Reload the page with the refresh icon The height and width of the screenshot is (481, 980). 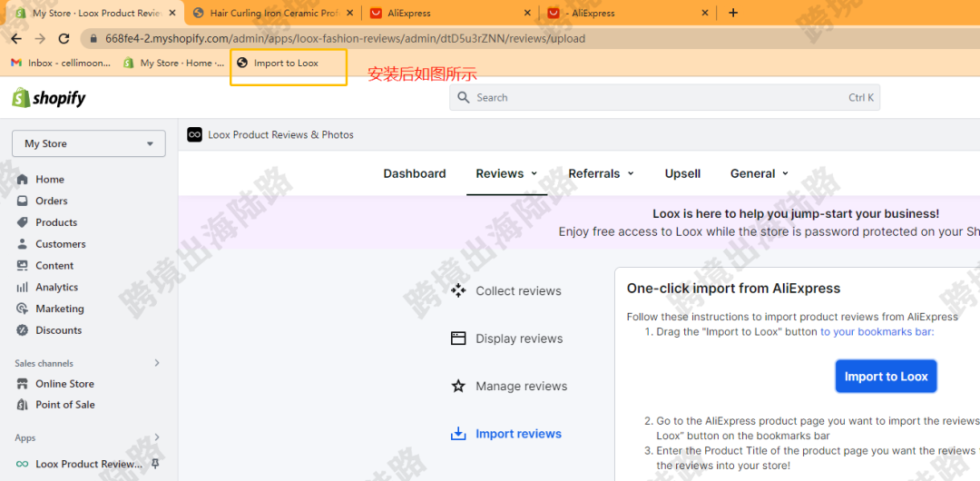(x=64, y=39)
